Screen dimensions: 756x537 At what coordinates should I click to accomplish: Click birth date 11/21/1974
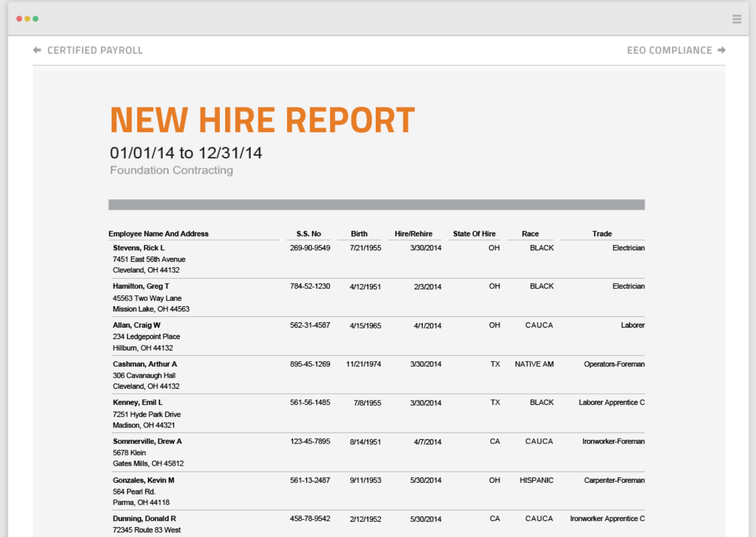click(364, 364)
